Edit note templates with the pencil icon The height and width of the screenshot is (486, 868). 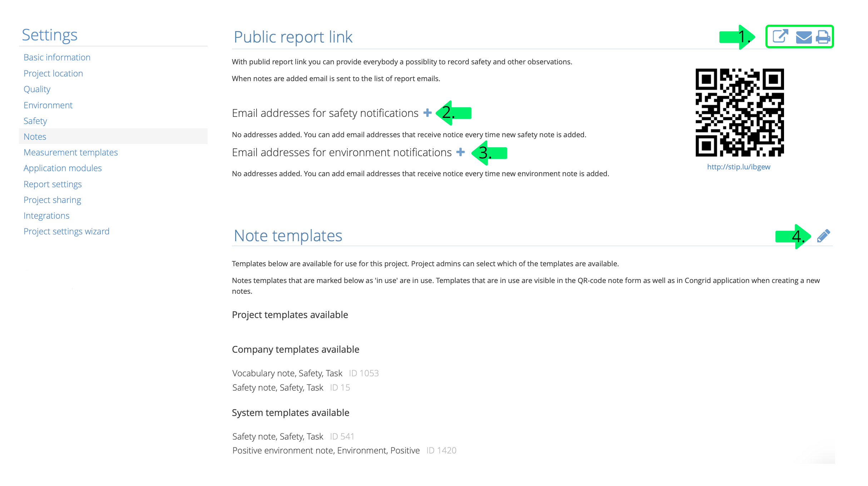[x=823, y=236]
